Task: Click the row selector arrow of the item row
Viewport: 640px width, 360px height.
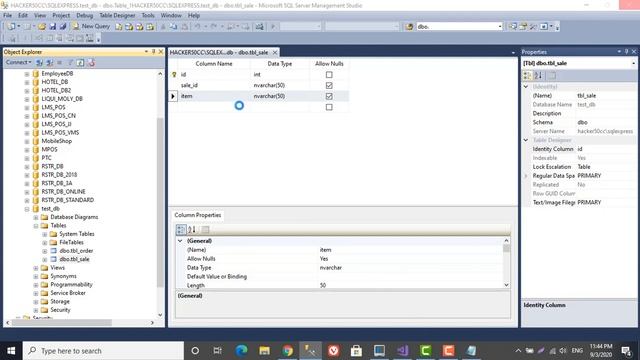Action: coord(173,96)
